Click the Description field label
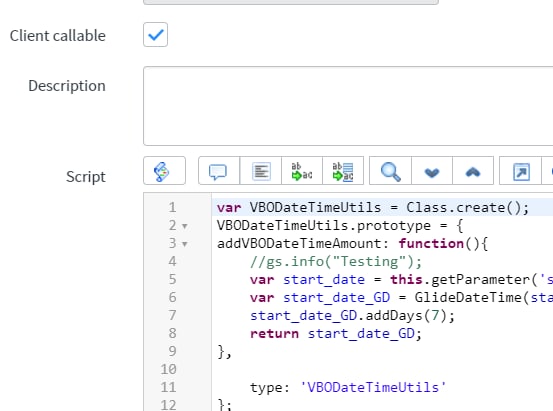This screenshot has width=553, height=411. [x=67, y=86]
